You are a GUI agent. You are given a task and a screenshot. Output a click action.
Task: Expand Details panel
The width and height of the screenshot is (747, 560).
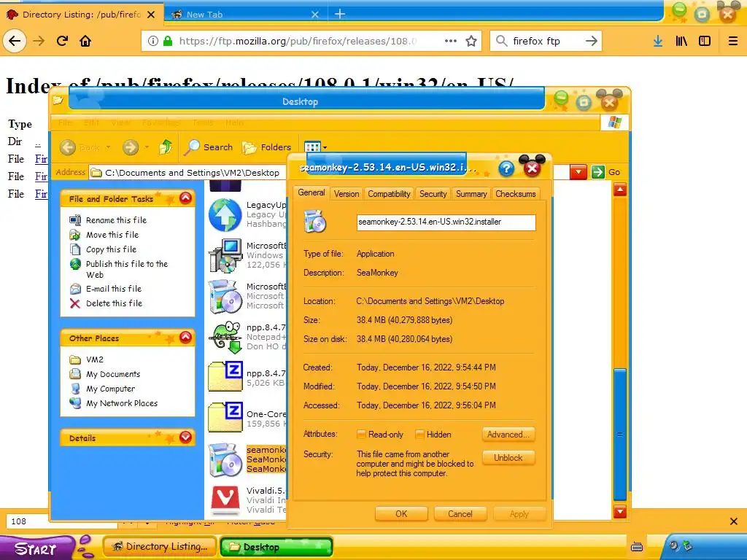pyautogui.click(x=186, y=437)
